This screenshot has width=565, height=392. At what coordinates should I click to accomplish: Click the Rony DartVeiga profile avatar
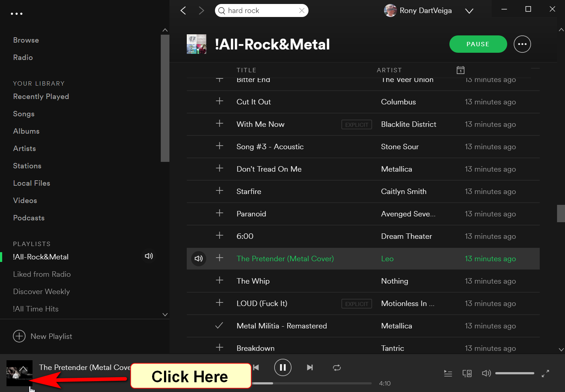(x=390, y=10)
